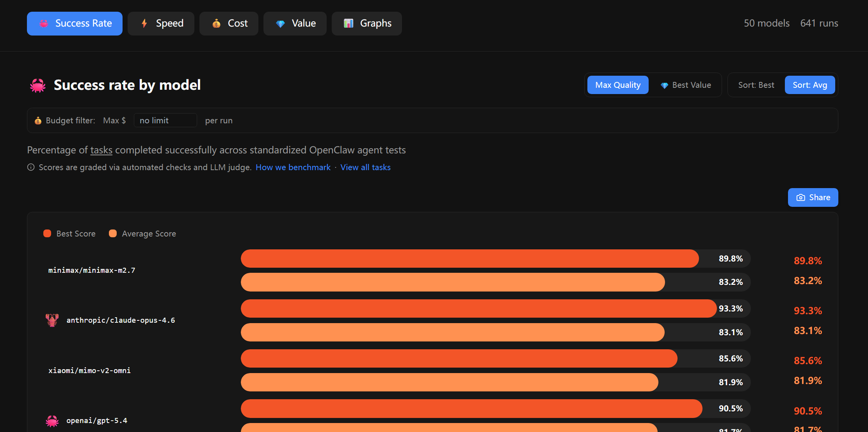Viewport: 868px width, 432px height.
Task: Click the claude-opus 93.3% best score bar
Action: [479, 308]
